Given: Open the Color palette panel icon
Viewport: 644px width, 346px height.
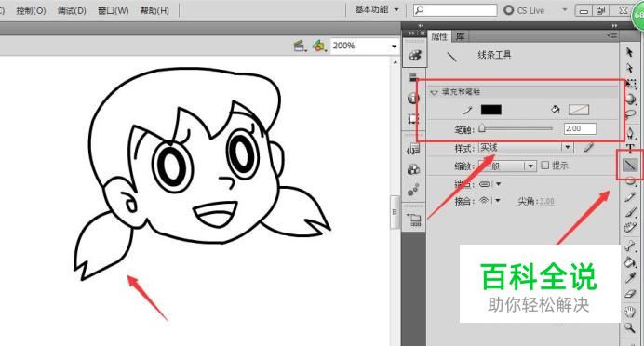Looking at the screenshot, I should (414, 56).
